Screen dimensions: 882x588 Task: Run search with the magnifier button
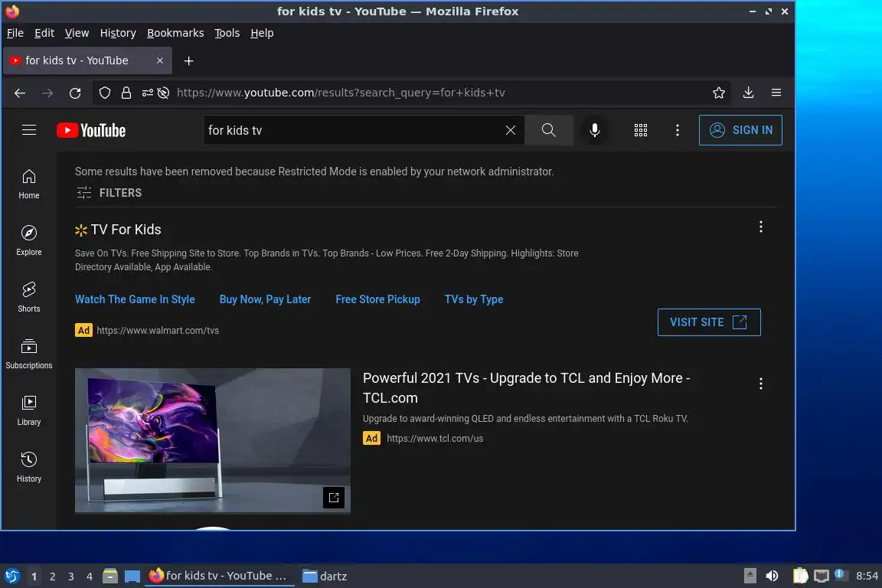[548, 130]
